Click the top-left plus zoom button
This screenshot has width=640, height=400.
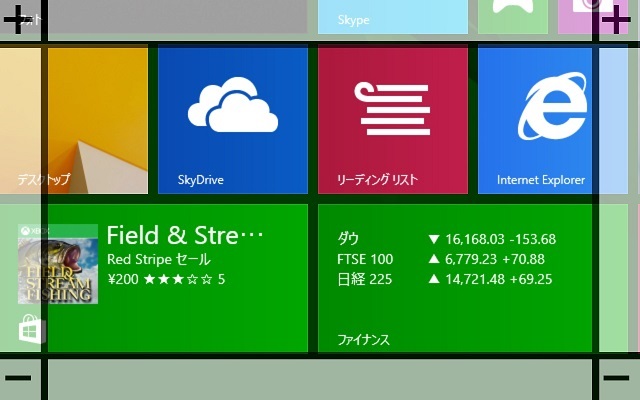[x=19, y=21]
